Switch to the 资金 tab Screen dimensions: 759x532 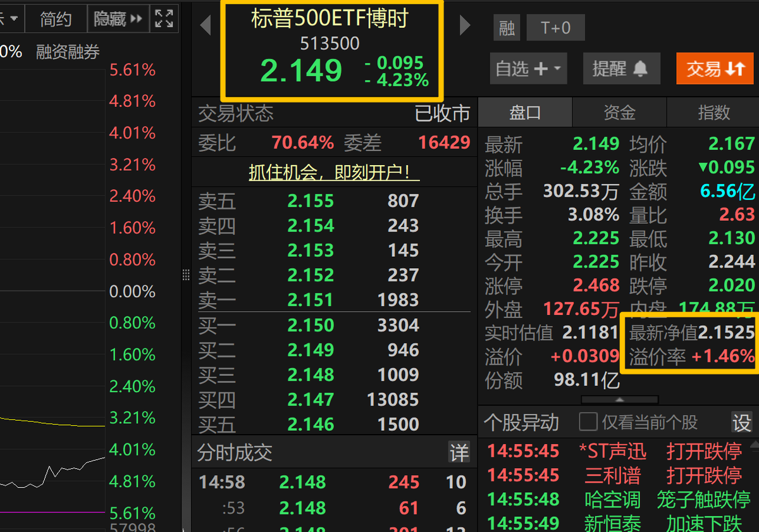click(619, 112)
